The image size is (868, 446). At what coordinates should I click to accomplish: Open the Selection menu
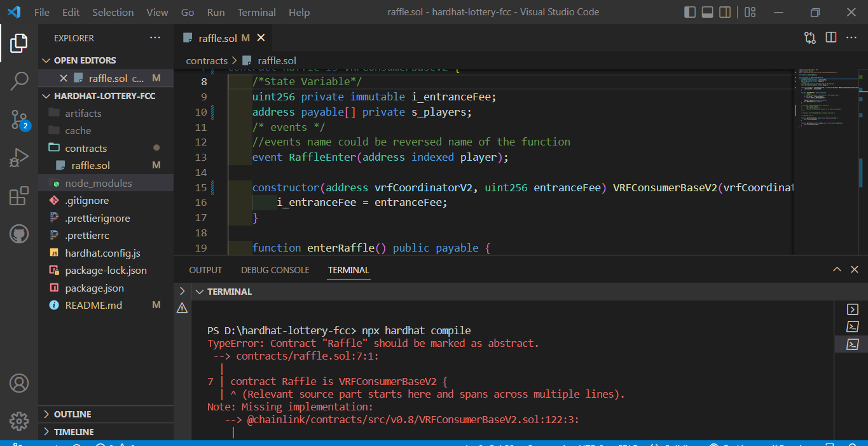(x=113, y=12)
